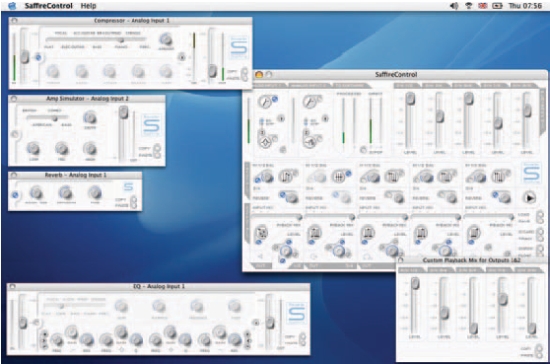
Task: Open the SaffireControl application menu
Action: [x=48, y=6]
